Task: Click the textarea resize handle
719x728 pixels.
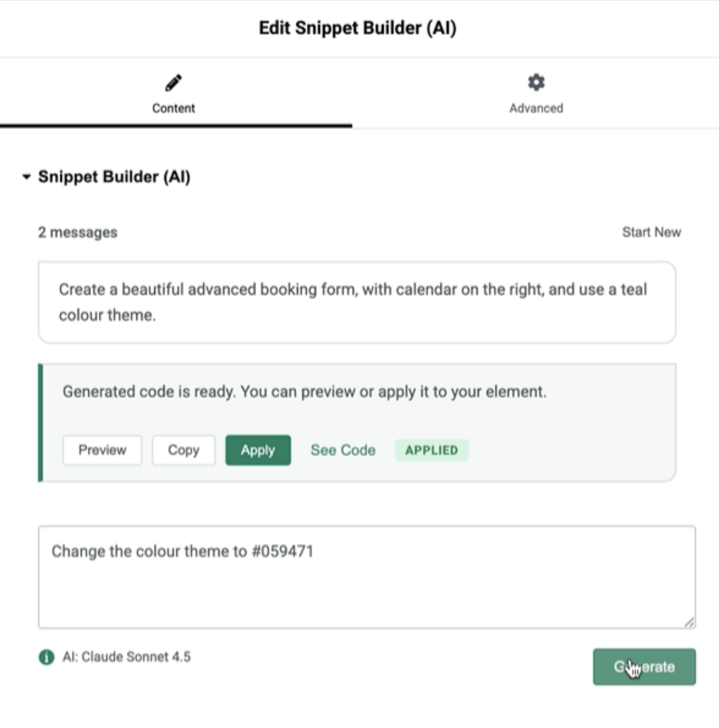Action: 690,620
